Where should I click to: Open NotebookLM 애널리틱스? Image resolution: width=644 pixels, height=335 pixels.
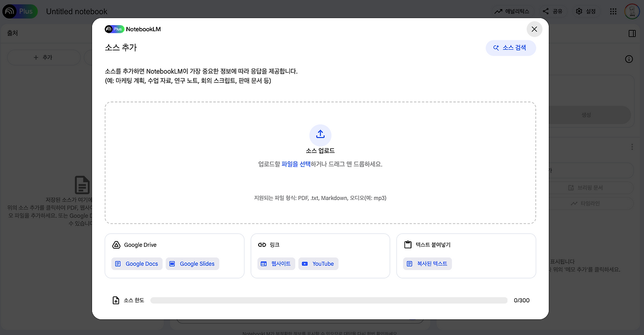click(512, 11)
